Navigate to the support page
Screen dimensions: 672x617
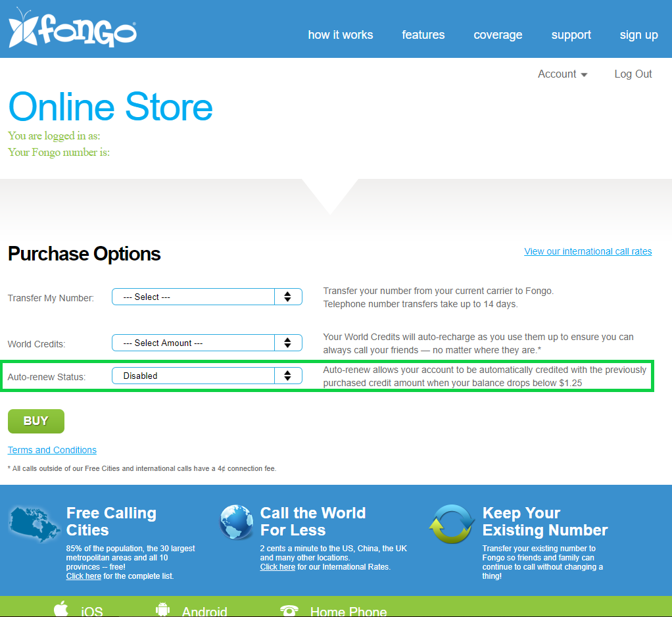571,35
